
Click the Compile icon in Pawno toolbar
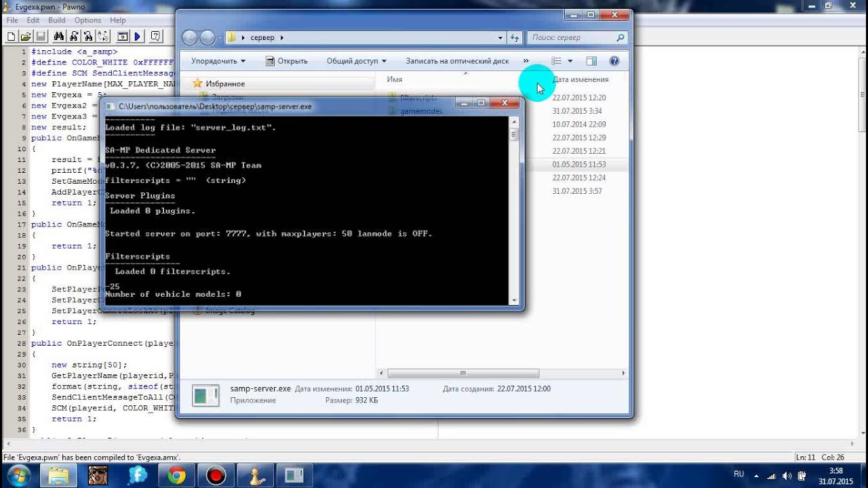(x=123, y=36)
